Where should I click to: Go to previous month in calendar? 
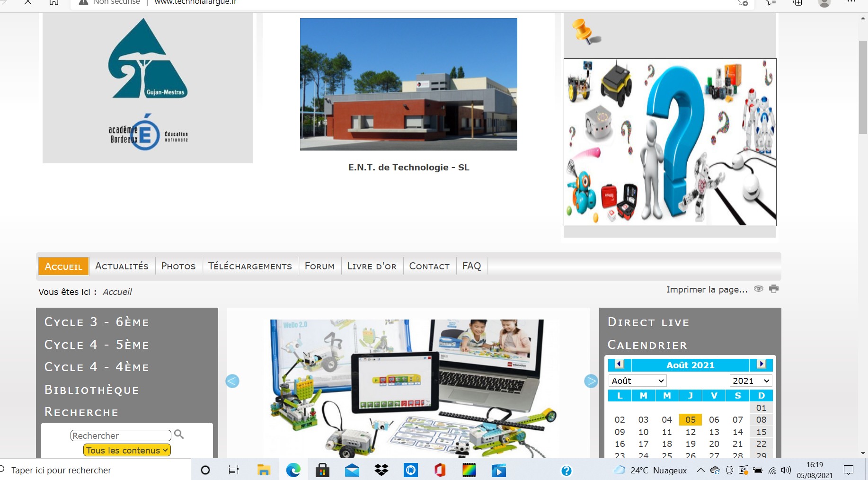tap(619, 364)
